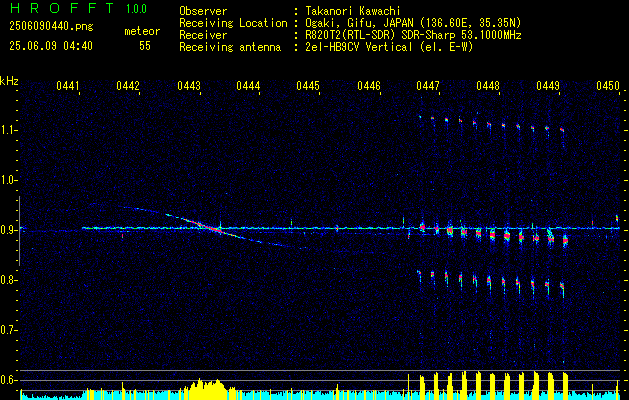
Task: Click the meteor count 55
Action: (145, 46)
